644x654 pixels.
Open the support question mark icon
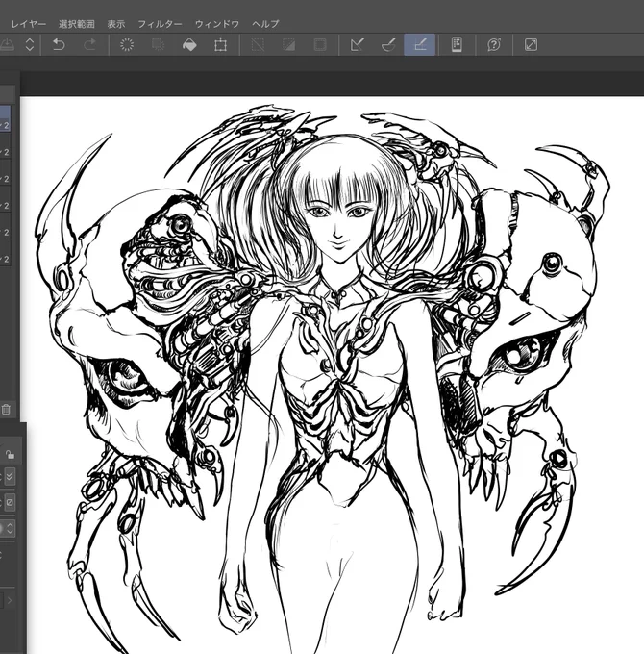tap(494, 44)
